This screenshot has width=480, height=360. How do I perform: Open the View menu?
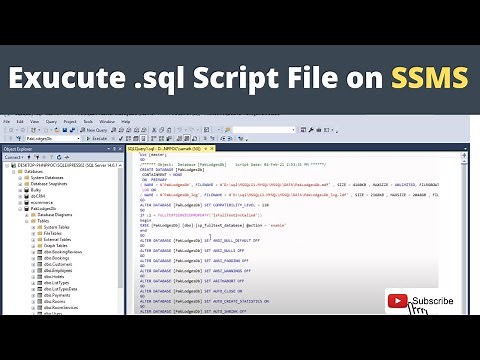coord(34,122)
